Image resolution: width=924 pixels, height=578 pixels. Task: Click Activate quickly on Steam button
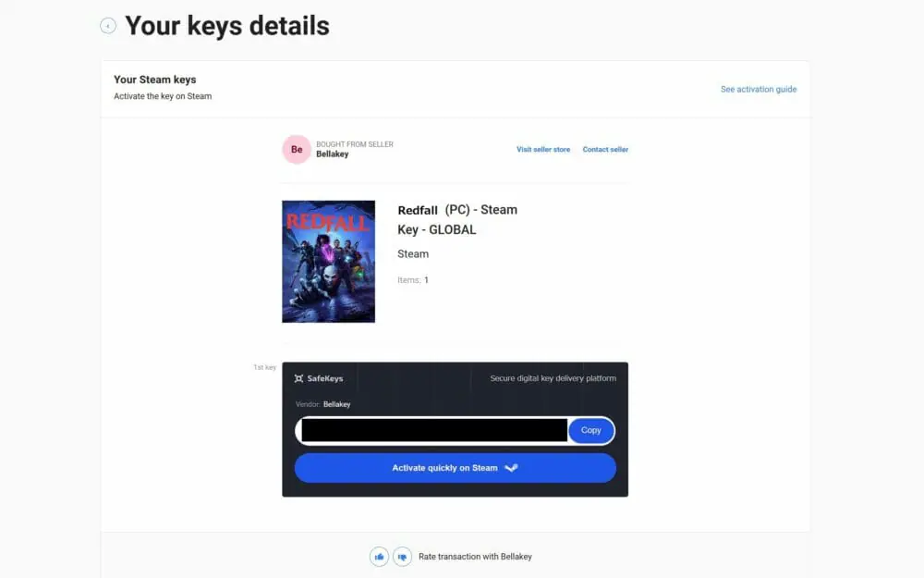(455, 468)
